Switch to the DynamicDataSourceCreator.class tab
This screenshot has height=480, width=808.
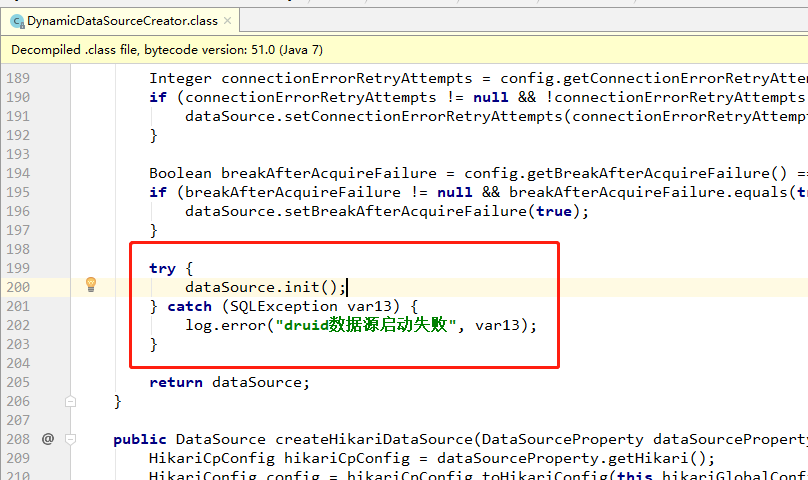[x=122, y=21]
